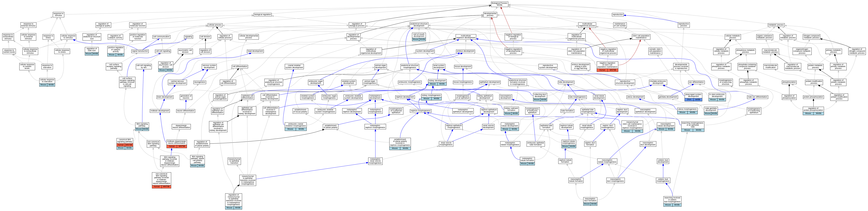Click the 'cellular process' node

215,25
